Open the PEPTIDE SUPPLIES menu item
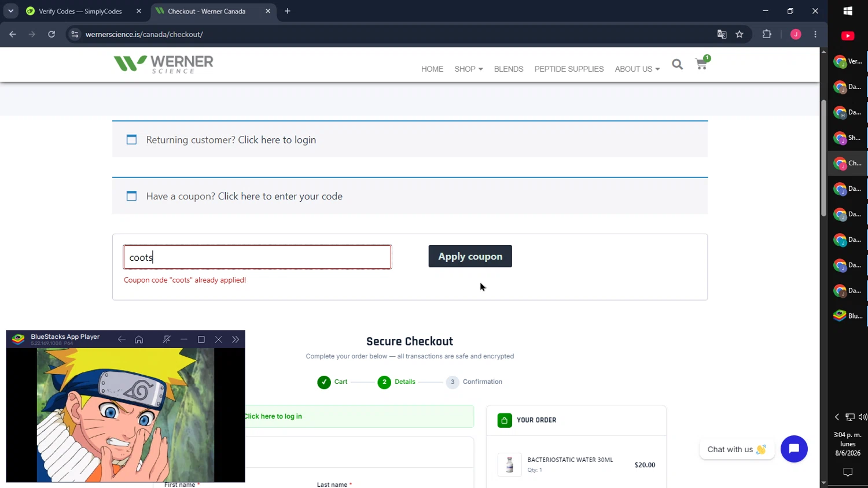The height and width of the screenshot is (488, 868). click(x=569, y=69)
